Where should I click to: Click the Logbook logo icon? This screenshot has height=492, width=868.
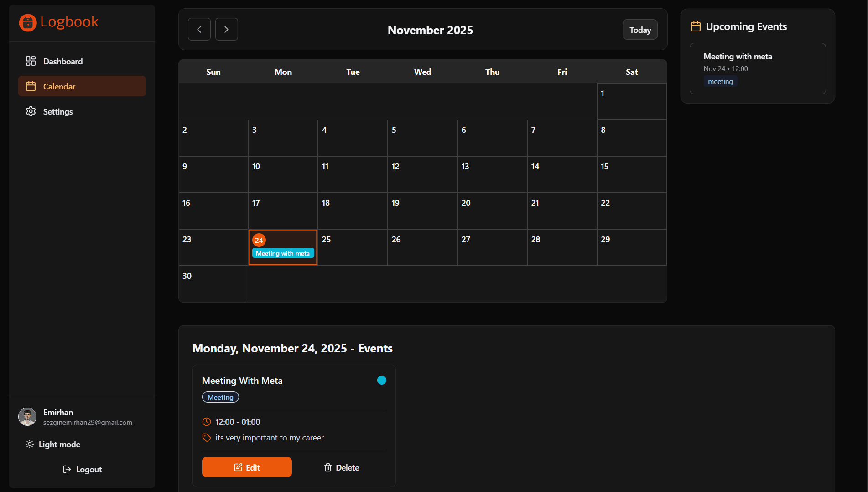28,22
